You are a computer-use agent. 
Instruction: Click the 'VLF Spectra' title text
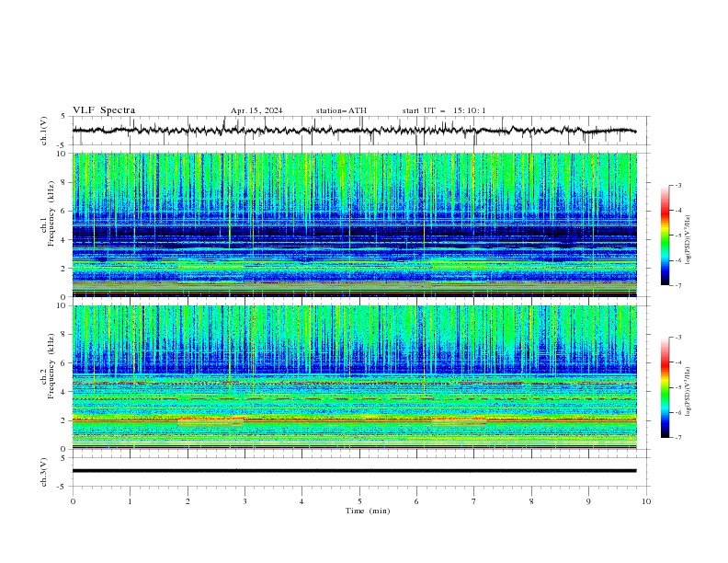[x=104, y=110]
